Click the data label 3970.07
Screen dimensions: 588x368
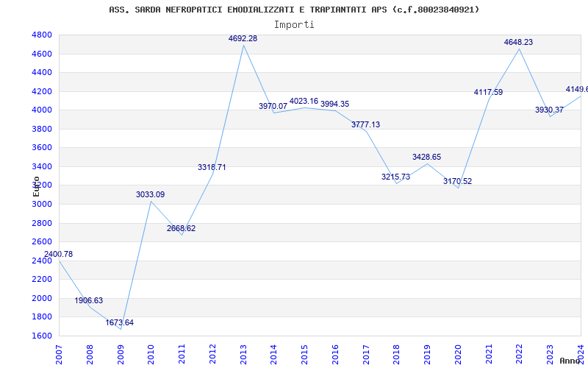coord(273,106)
